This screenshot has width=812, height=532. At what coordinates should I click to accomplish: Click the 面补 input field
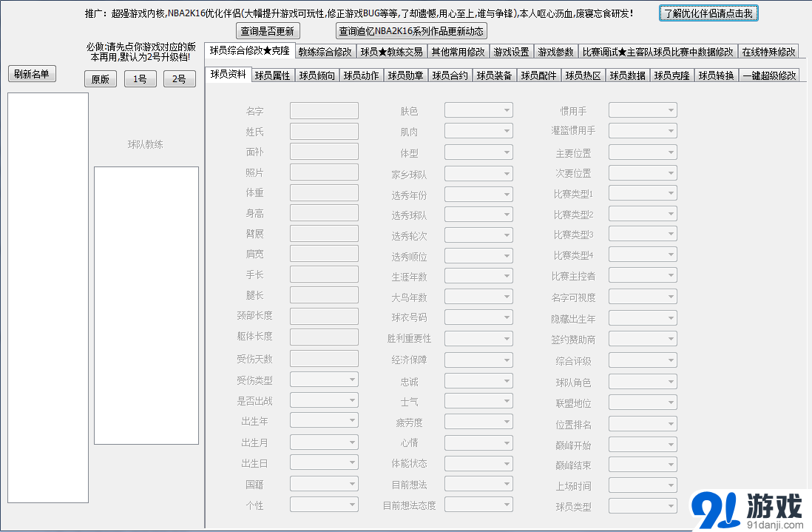pos(324,152)
